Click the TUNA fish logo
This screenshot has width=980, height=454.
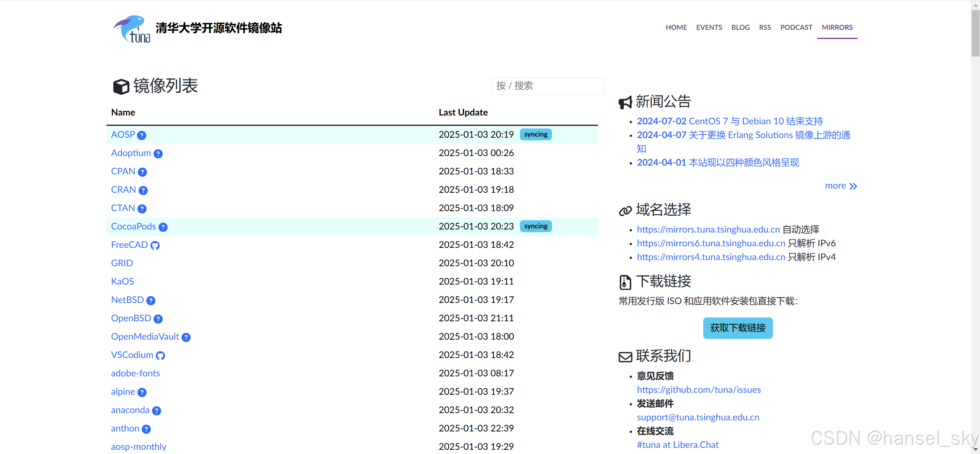(132, 29)
